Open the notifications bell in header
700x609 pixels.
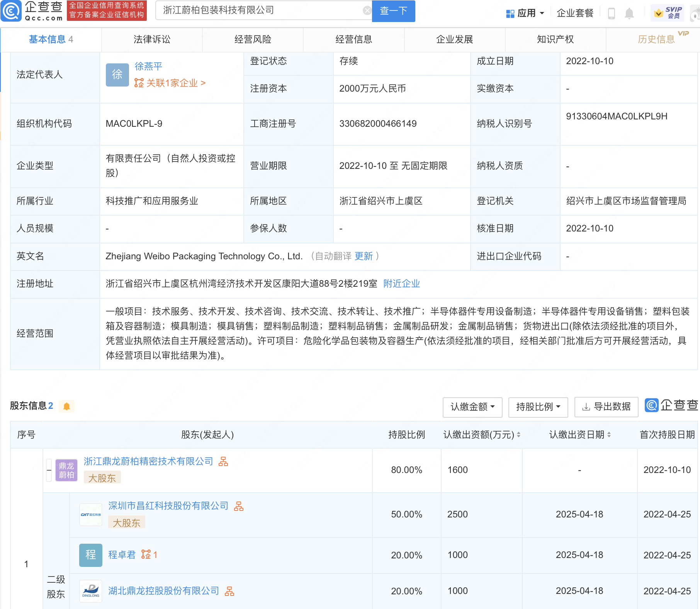(x=629, y=14)
